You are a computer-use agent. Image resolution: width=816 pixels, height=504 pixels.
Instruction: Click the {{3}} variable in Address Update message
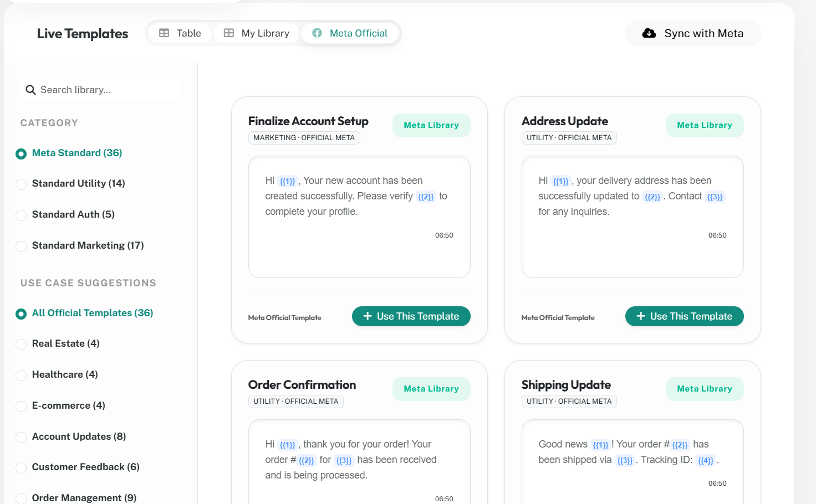pyautogui.click(x=715, y=197)
